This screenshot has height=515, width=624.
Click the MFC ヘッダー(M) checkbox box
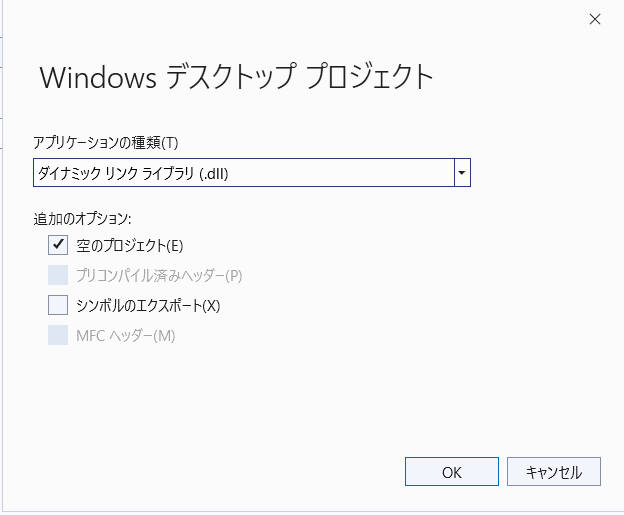click(57, 335)
